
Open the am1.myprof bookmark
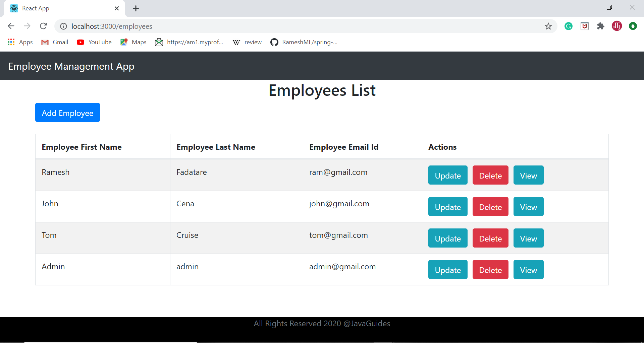(189, 42)
